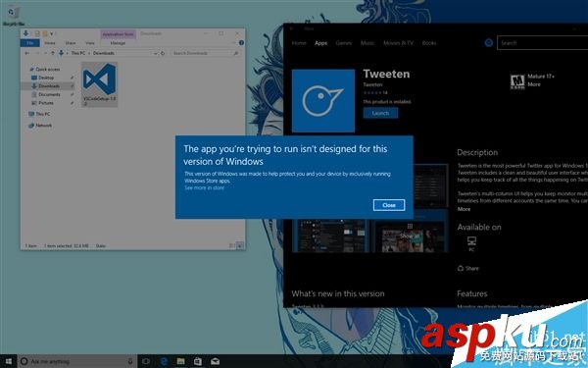
Task: Click the Explorer up-one-level arrow
Action: click(x=53, y=53)
